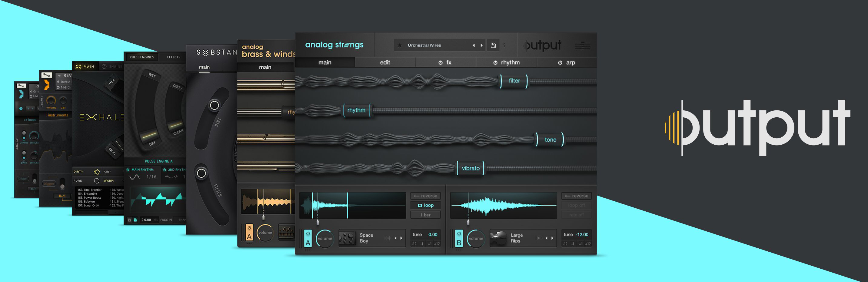Switch to the edit tab

(x=384, y=62)
